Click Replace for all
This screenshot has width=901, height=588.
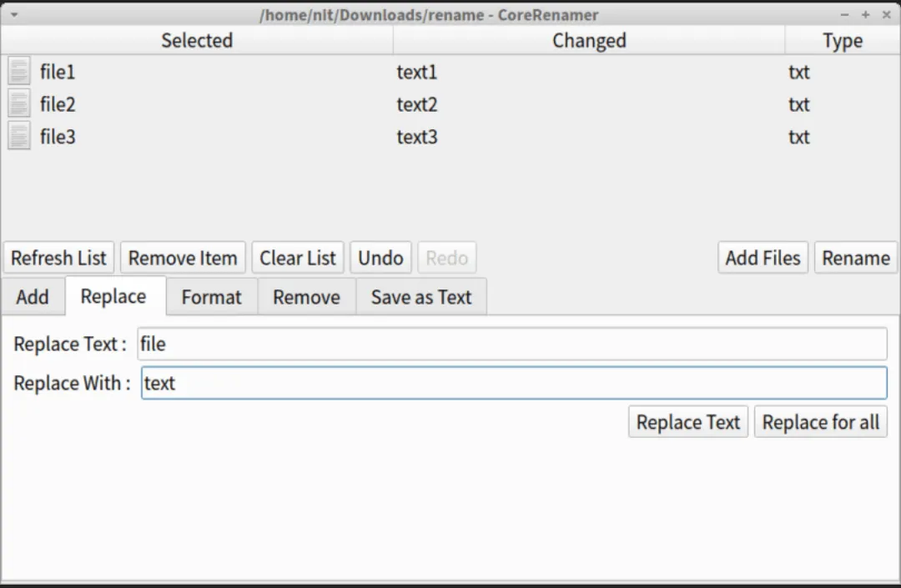pos(820,421)
